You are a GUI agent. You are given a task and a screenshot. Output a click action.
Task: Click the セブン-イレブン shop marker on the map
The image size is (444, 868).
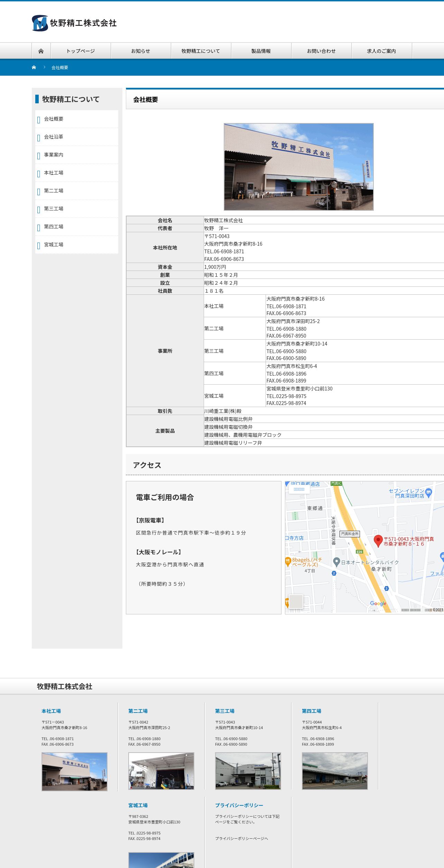click(x=428, y=493)
